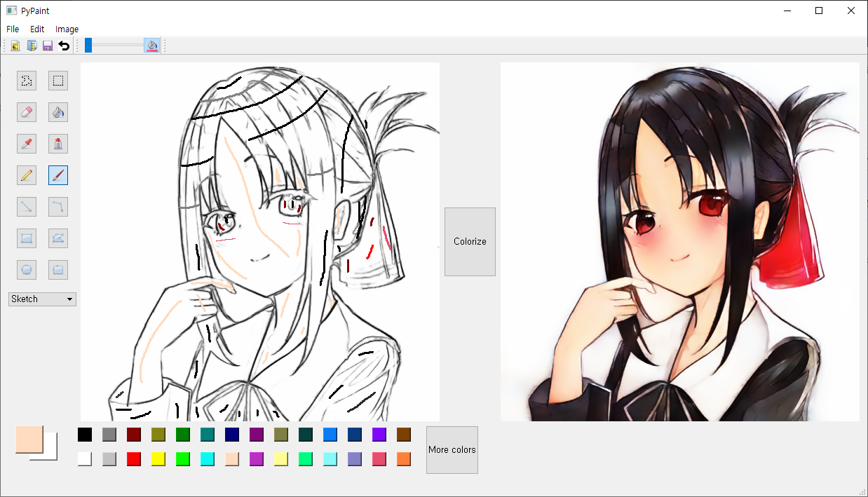Image resolution: width=868 pixels, height=497 pixels.
Task: Click the Undo arrow icon
Action: (x=64, y=46)
